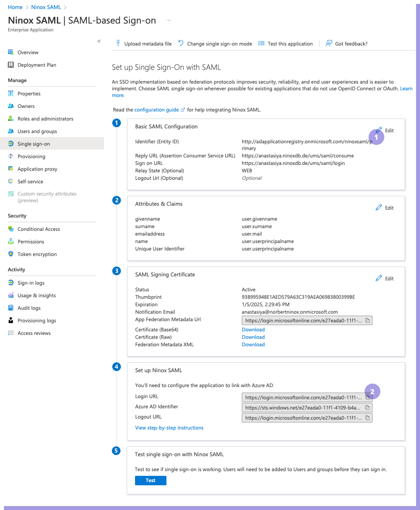420x510 pixels.
Task: Click the Sign-in logs icon
Action: tap(11, 282)
